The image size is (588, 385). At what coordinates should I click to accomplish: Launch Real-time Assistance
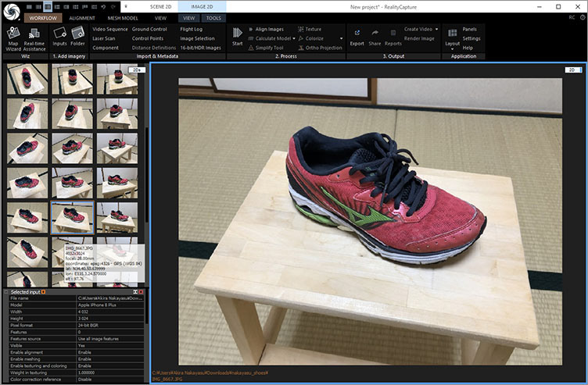[x=34, y=38]
